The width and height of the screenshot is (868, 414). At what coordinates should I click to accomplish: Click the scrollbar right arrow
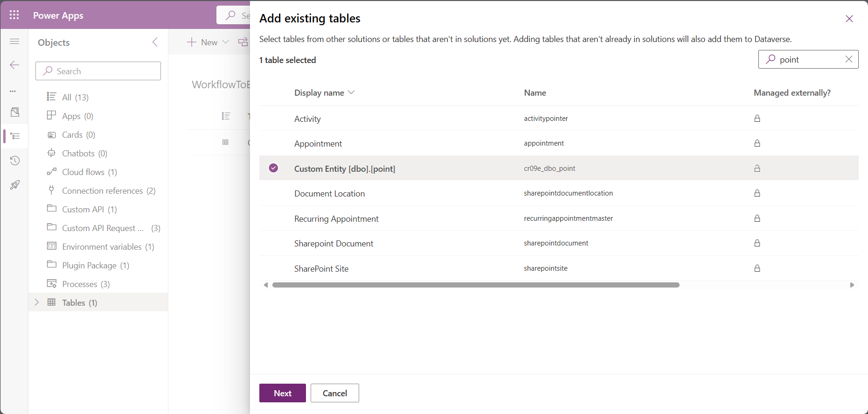852,285
